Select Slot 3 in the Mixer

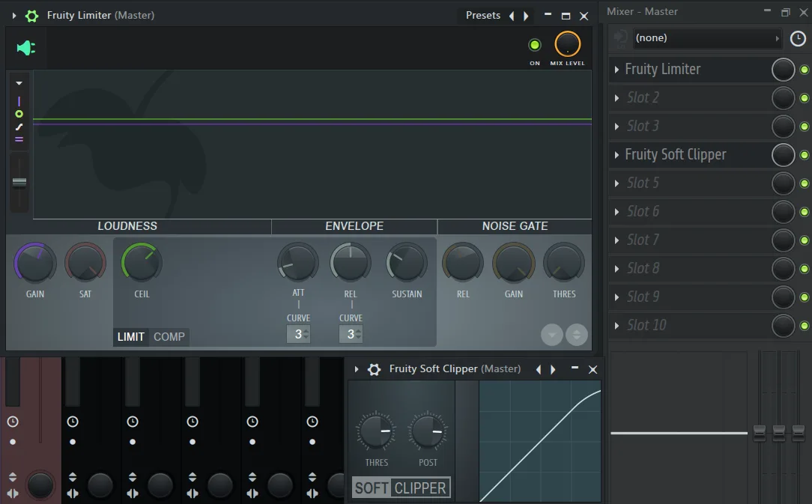point(643,126)
